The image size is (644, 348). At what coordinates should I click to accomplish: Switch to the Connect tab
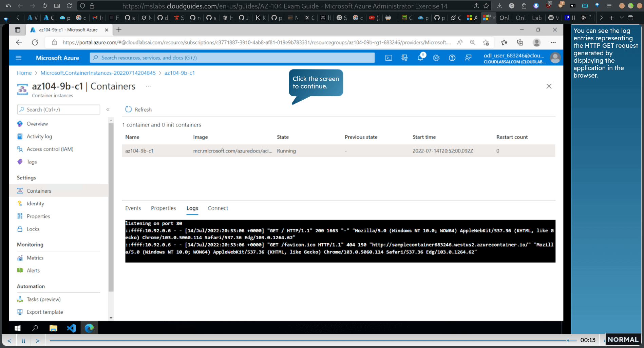[x=218, y=208]
